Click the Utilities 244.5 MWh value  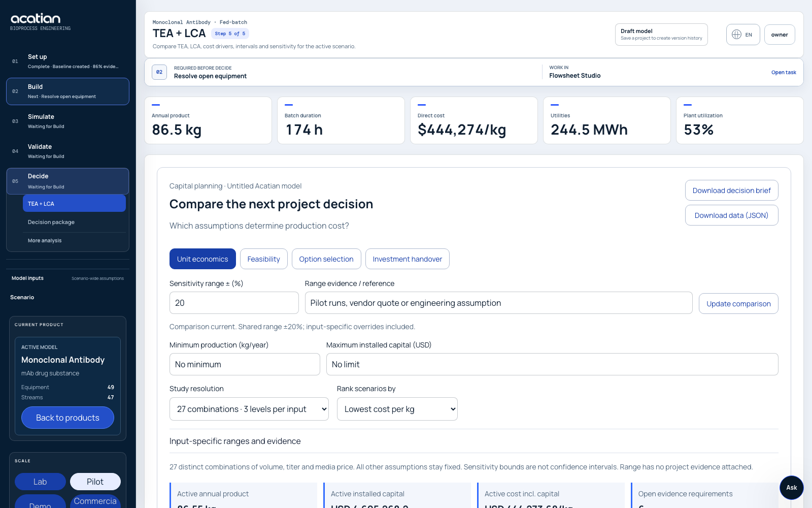[589, 130]
